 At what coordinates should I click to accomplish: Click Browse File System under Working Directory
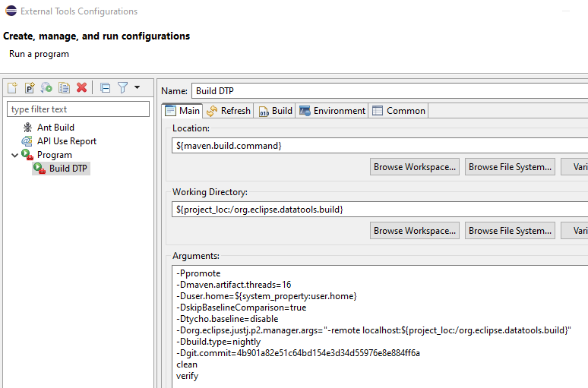click(511, 231)
